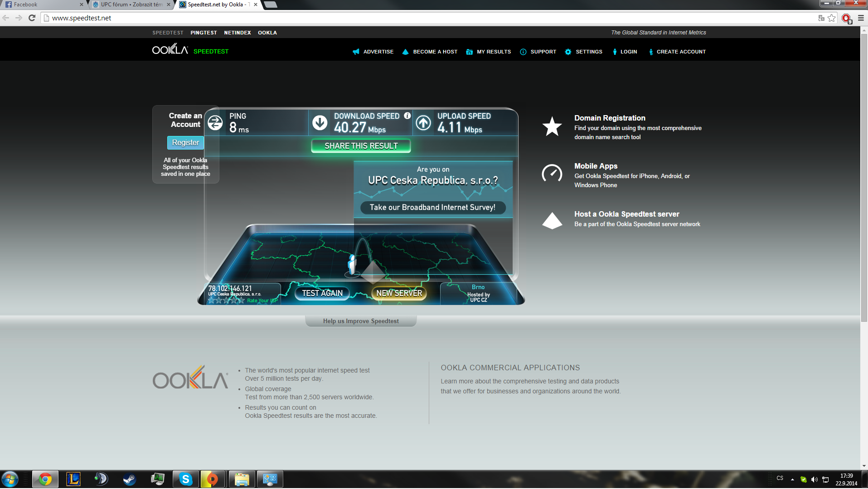Select SPEEDTEST in the top navigation
Screen dimensions: 868x489
168,33
